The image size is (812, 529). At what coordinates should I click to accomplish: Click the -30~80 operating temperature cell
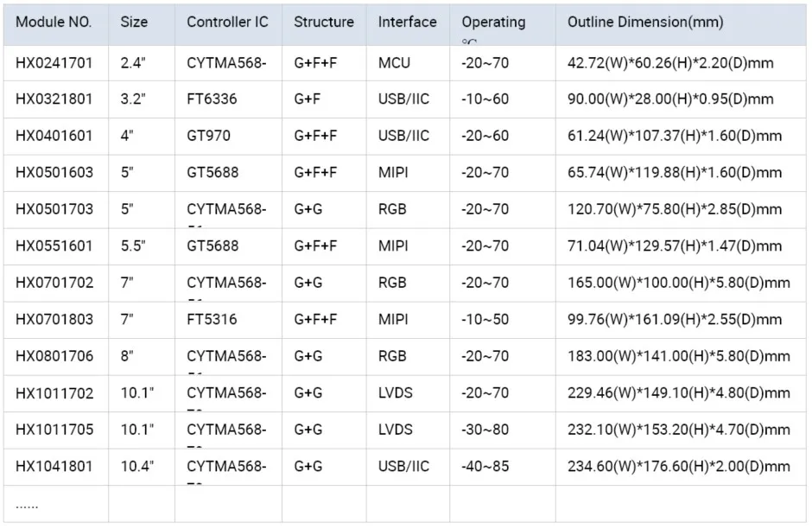(485, 430)
